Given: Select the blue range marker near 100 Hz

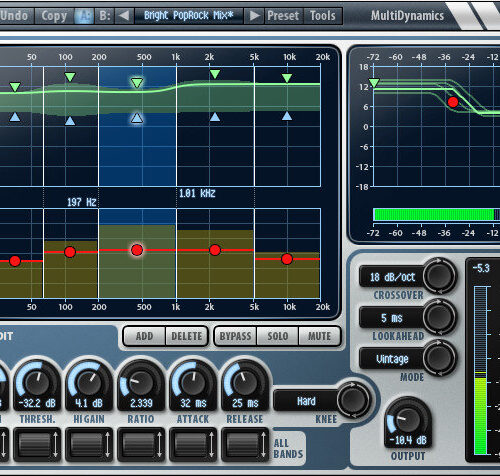Looking at the screenshot, I should pos(70,121).
